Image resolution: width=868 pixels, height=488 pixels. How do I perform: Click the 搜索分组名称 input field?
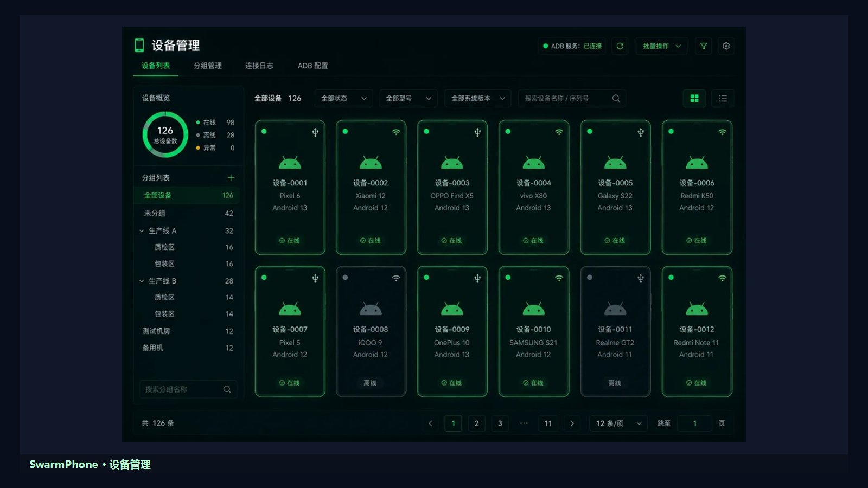(x=188, y=389)
